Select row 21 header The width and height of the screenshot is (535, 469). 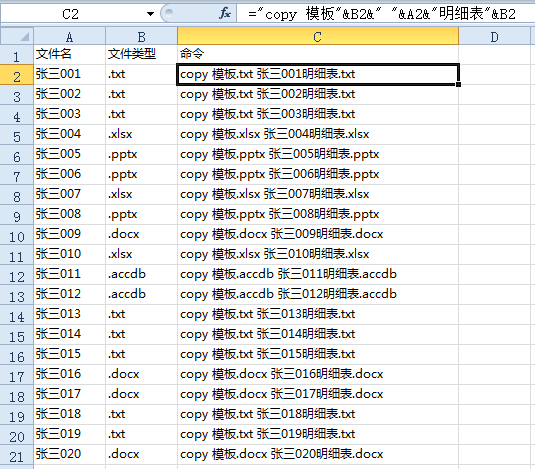[x=16, y=456]
